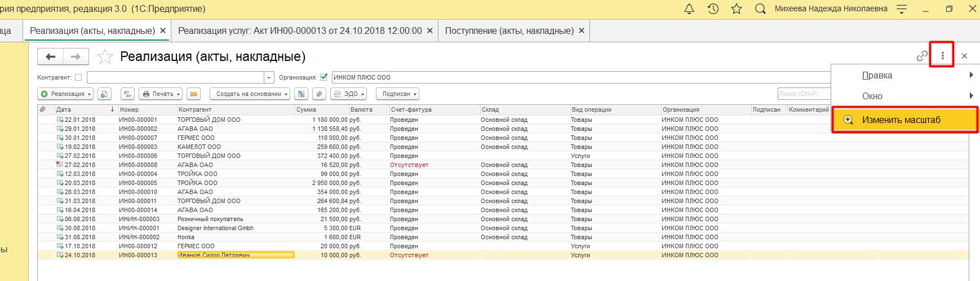This screenshot has width=980, height=281.
Task: Add form to favorites star
Action: tap(104, 56)
